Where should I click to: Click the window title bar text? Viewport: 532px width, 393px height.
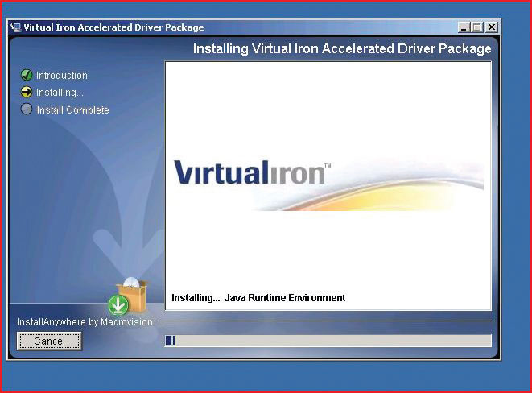coord(113,27)
